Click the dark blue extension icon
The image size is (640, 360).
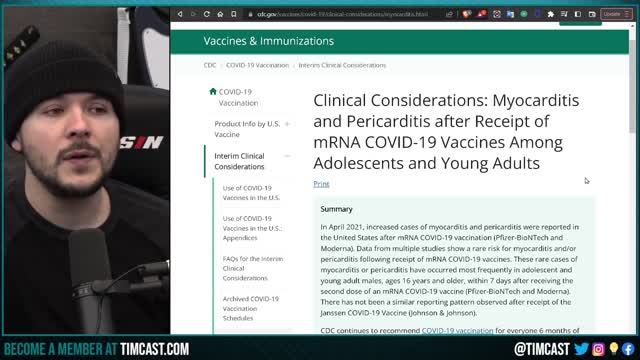coord(537,14)
